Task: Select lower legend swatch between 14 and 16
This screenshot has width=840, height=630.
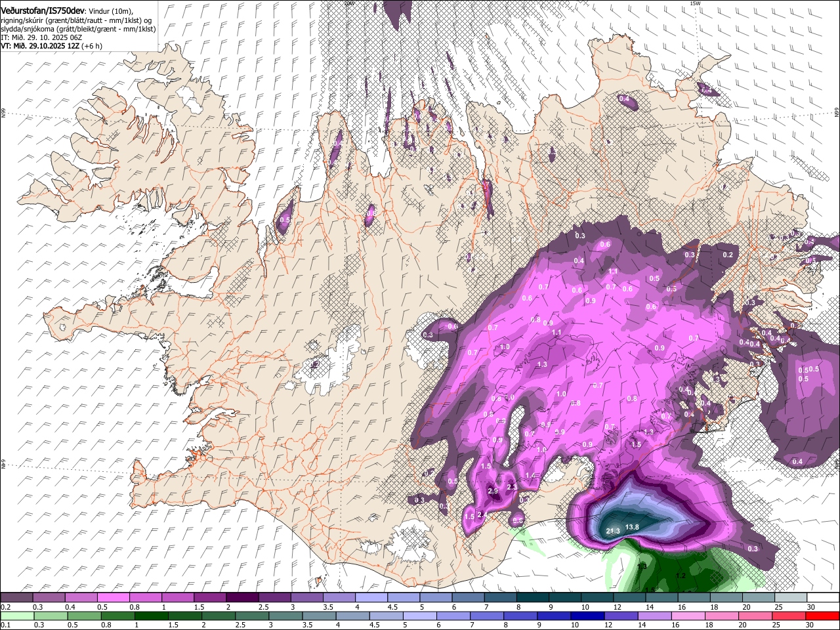Action: point(655,616)
